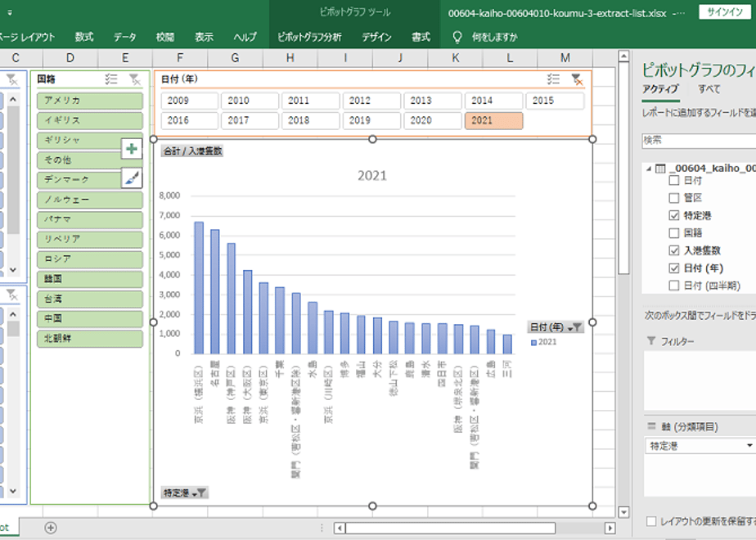This screenshot has width=756, height=540.
Task: Click the new sheet plus button
Action: (x=51, y=528)
